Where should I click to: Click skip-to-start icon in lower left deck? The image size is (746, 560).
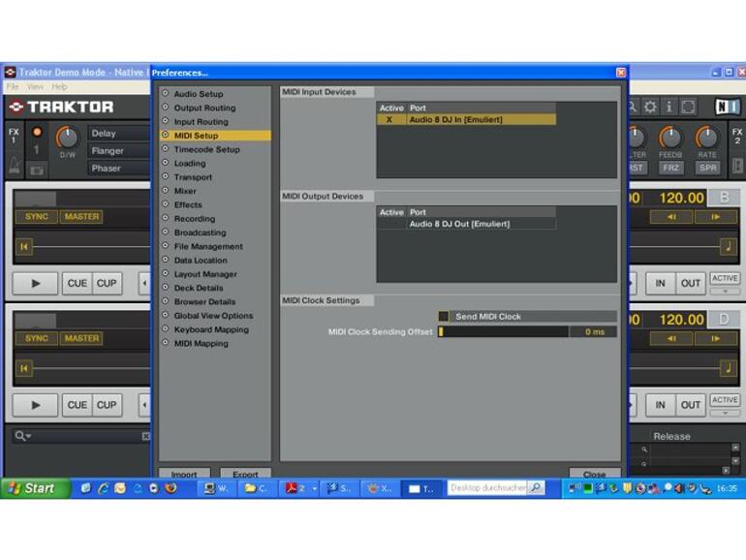[24, 368]
